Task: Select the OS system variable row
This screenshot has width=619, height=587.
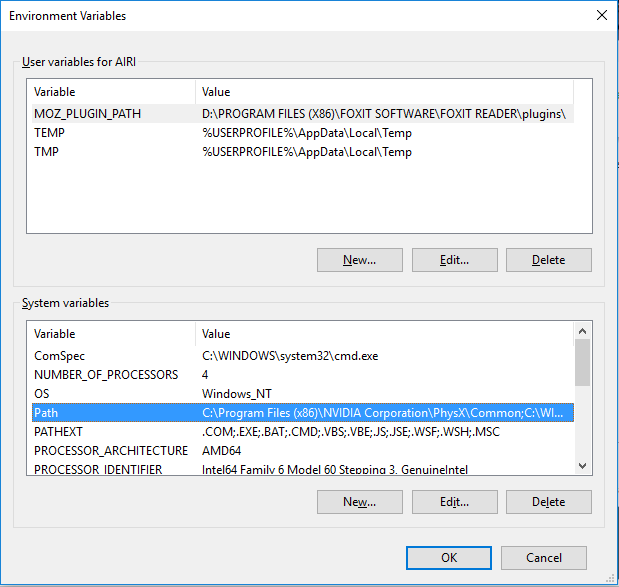Action: tap(42, 394)
